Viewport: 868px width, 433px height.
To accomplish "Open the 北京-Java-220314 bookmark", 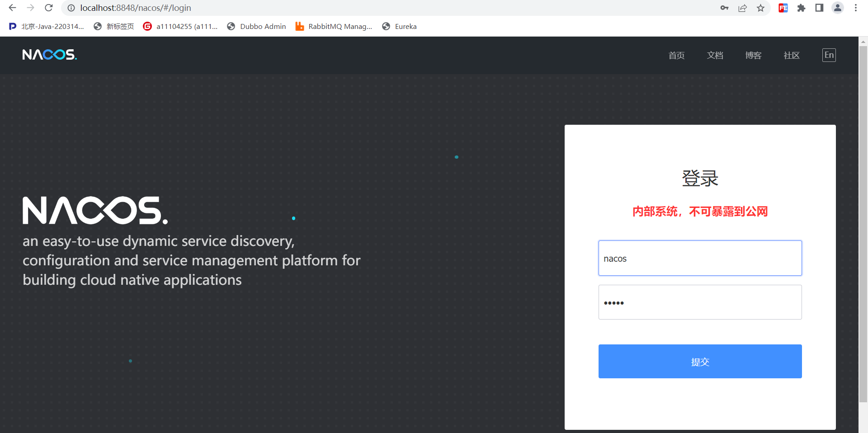I will 47,27.
